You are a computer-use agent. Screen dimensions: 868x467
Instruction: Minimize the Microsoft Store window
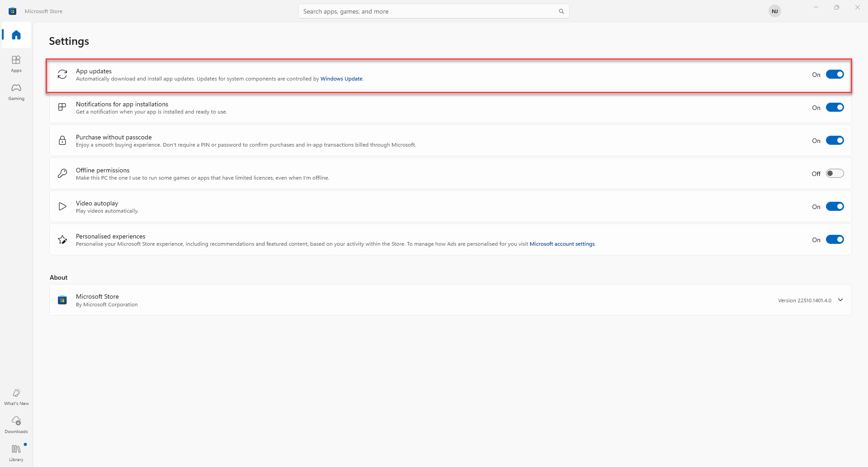point(816,7)
